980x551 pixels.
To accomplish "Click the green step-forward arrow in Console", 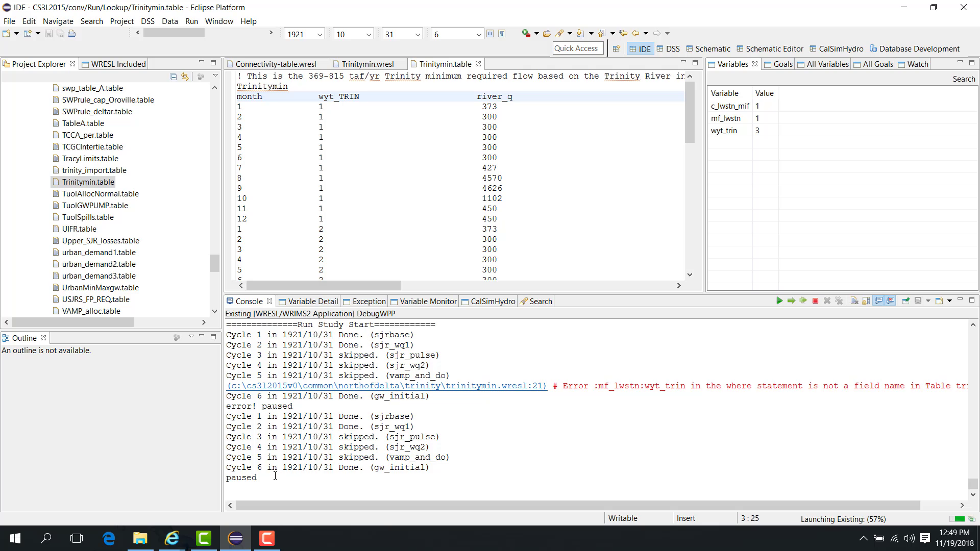I will coord(791,301).
